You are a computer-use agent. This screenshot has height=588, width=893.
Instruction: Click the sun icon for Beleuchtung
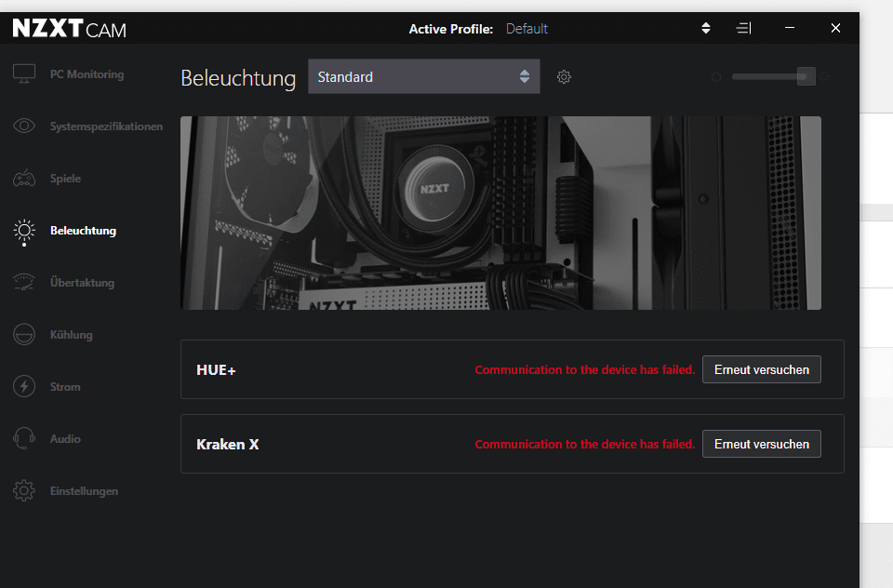[x=24, y=232]
